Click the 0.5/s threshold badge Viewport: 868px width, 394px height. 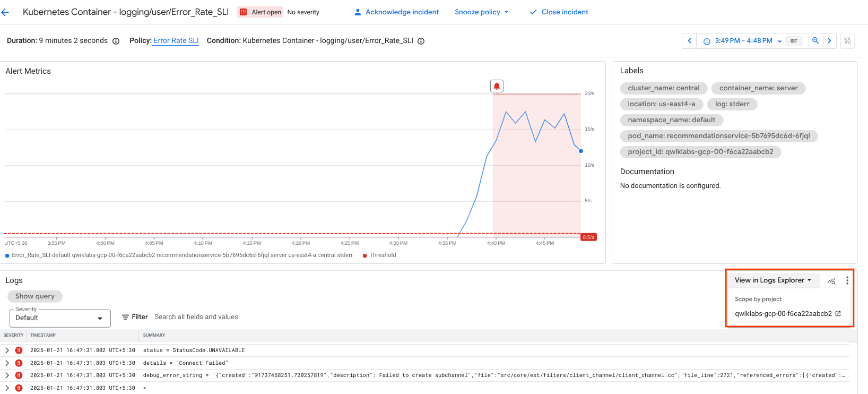[588, 237]
